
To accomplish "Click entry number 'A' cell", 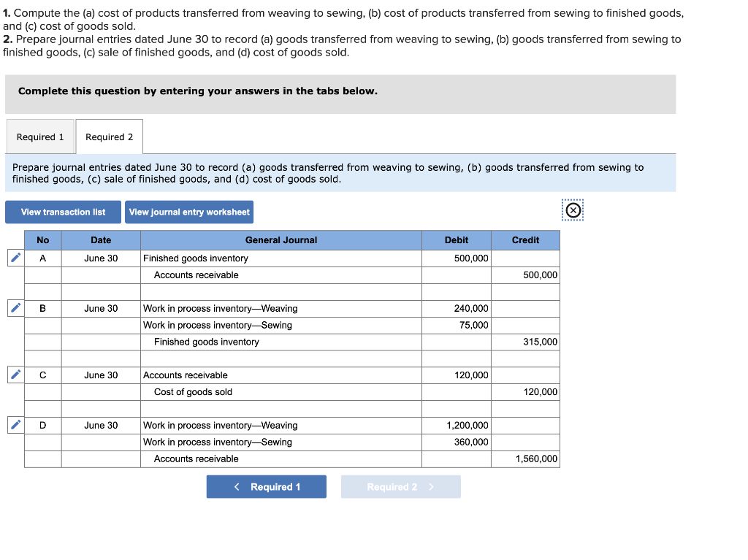I will (x=43, y=258).
